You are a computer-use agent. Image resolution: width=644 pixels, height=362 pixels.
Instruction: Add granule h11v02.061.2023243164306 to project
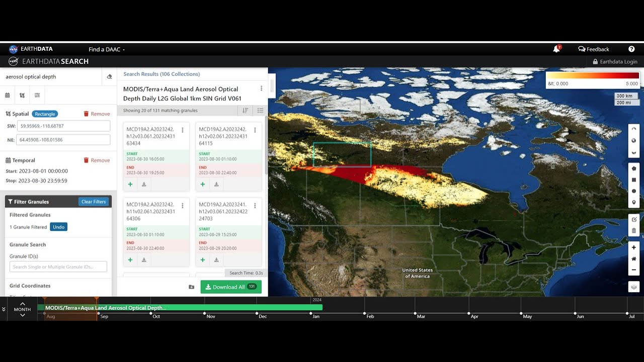[130, 260]
